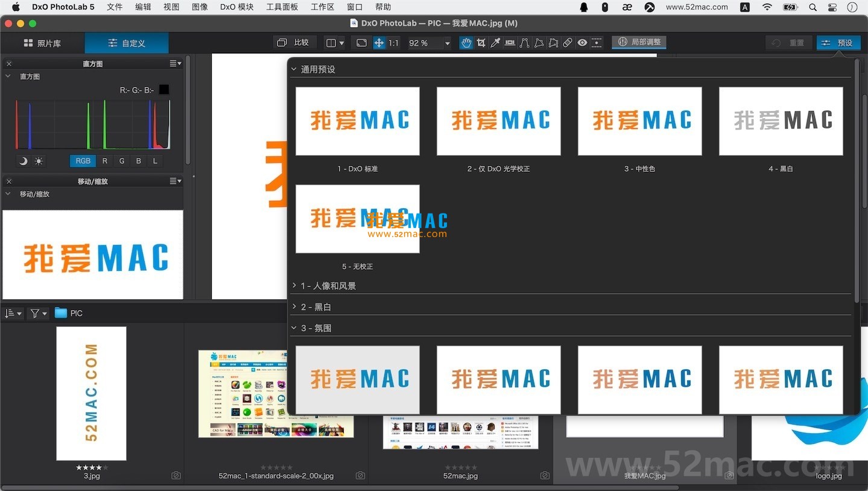
Task: Select the Hand pan tool
Action: coord(466,43)
